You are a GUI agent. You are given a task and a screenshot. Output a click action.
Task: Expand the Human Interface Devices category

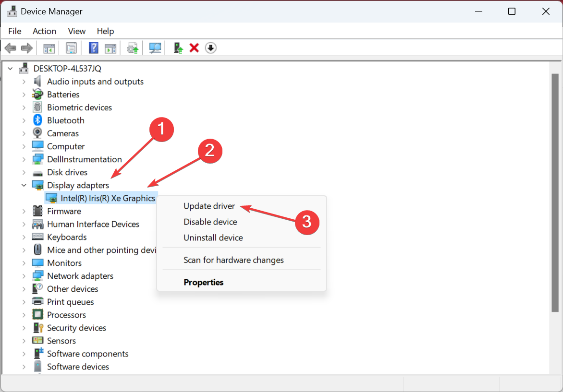pos(24,224)
